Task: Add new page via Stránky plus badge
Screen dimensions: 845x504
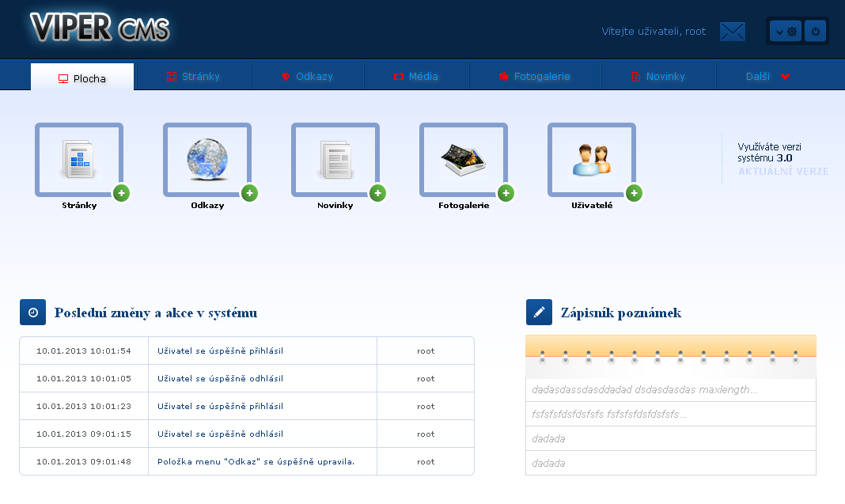Action: coord(121,193)
